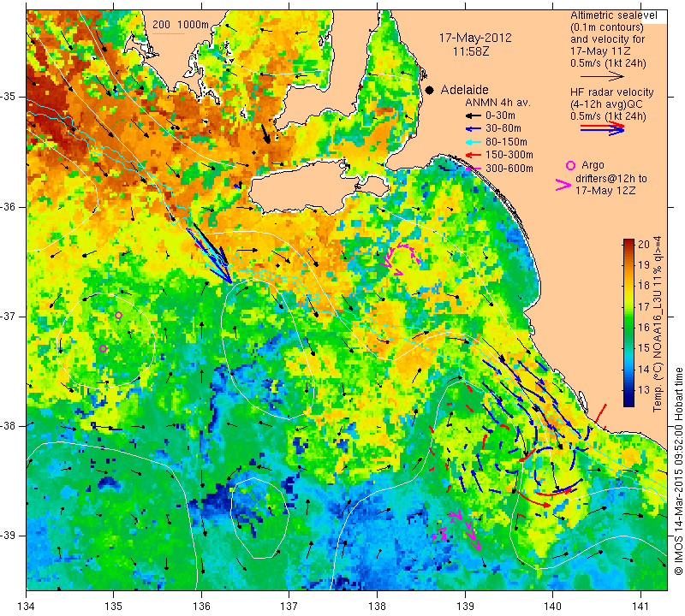The height and width of the screenshot is (616, 685).
Task: Click the 'Altimetric sealevel' heading
Action: click(x=613, y=15)
